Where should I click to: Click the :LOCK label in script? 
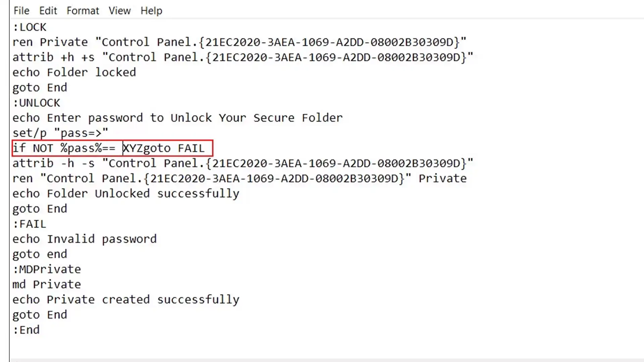point(29,27)
